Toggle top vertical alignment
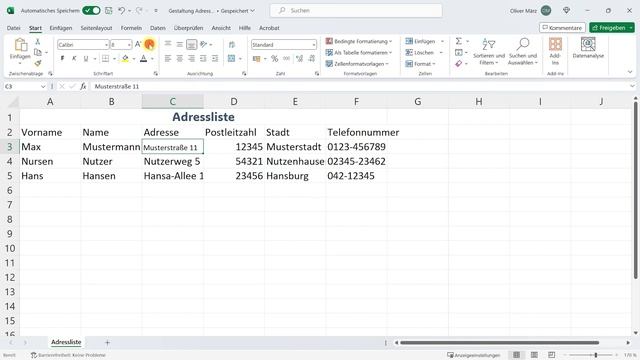 pyautogui.click(x=168, y=44)
